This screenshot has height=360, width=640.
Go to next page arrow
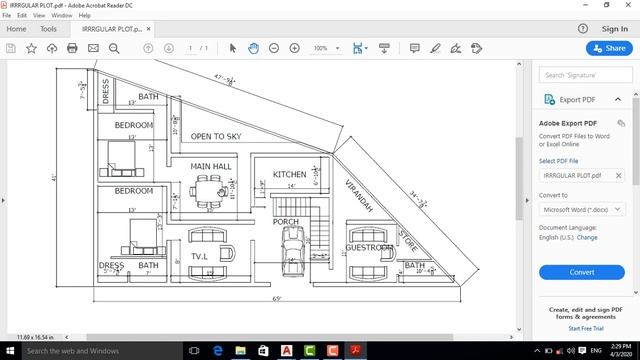pos(169,49)
